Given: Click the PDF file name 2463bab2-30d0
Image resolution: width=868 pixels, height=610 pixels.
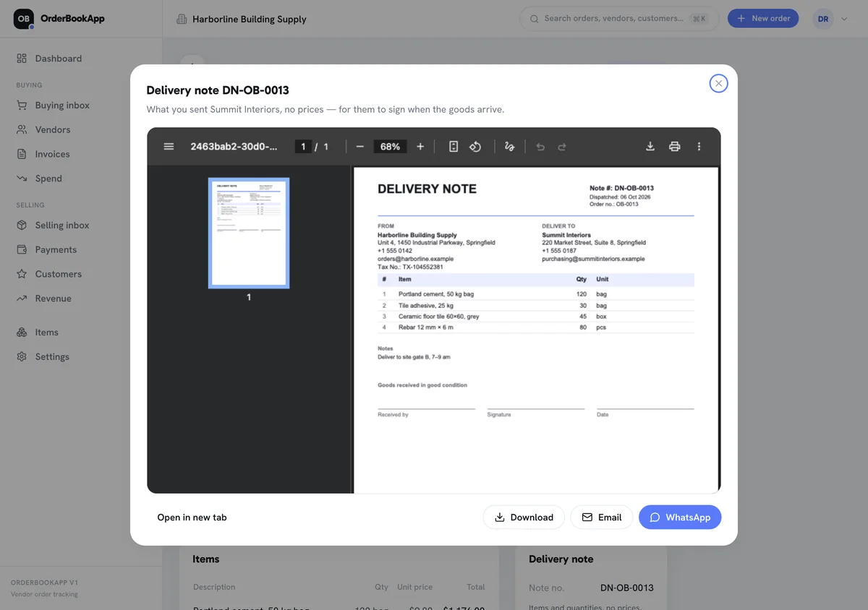Looking at the screenshot, I should (x=234, y=147).
